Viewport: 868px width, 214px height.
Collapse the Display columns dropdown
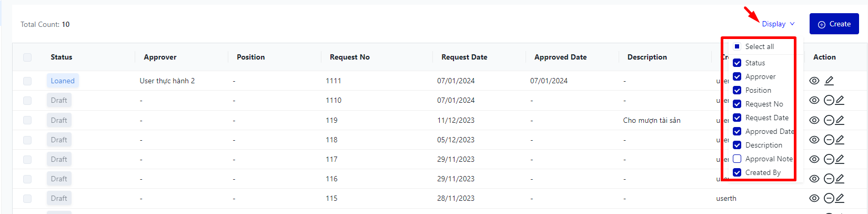[773, 24]
